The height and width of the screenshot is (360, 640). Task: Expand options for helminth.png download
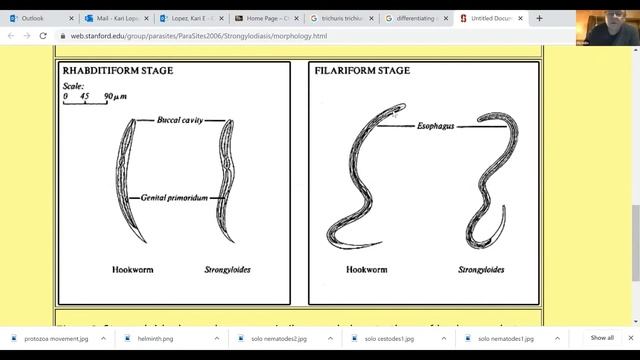[217, 338]
